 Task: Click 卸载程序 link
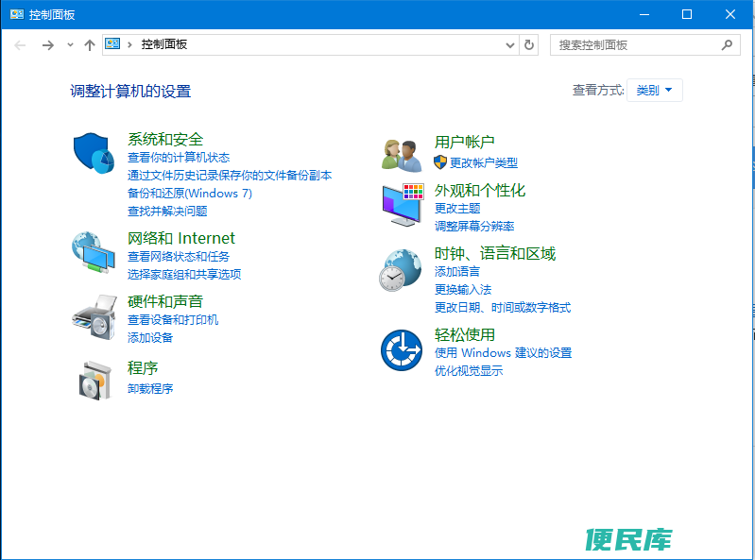tap(149, 388)
